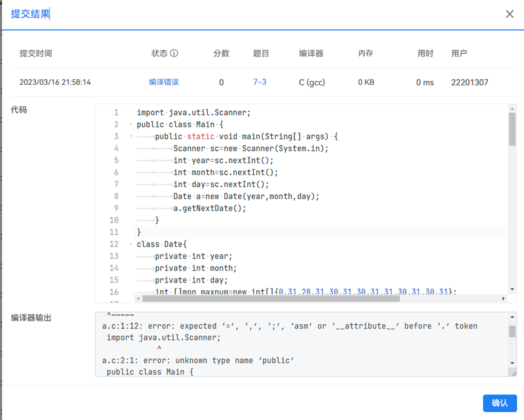524x420 pixels.
Task: Open the 编译错误 status link
Action: pyautogui.click(x=164, y=82)
